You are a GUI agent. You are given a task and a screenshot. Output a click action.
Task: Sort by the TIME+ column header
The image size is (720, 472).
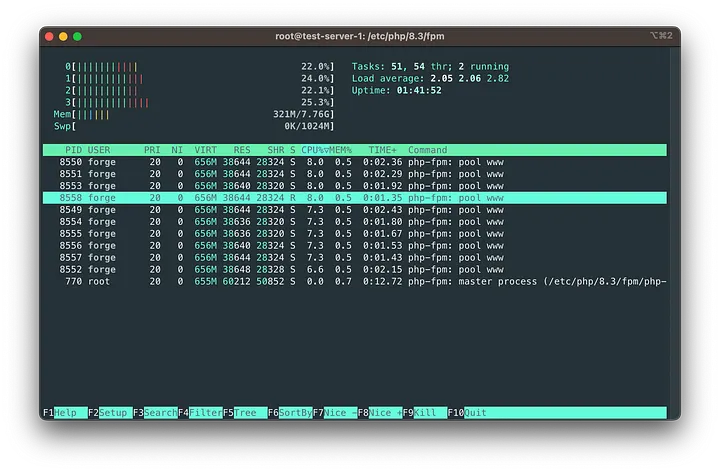point(382,150)
